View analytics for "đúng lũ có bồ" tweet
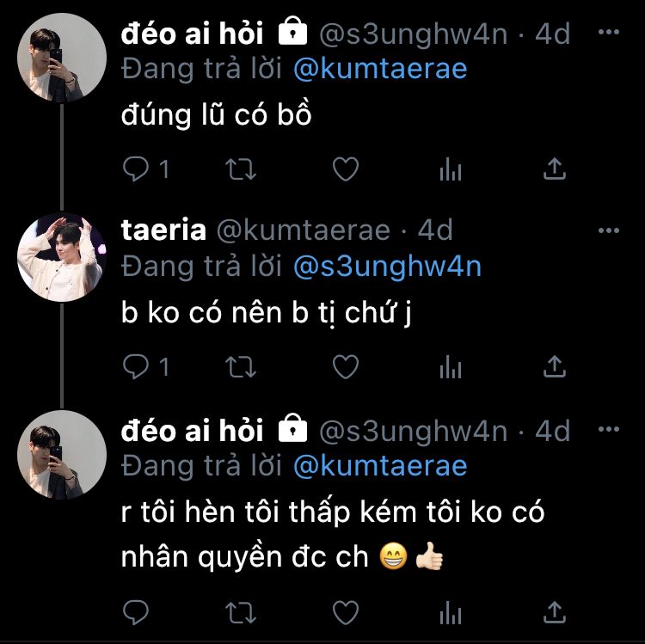This screenshot has width=645, height=644. click(x=451, y=169)
